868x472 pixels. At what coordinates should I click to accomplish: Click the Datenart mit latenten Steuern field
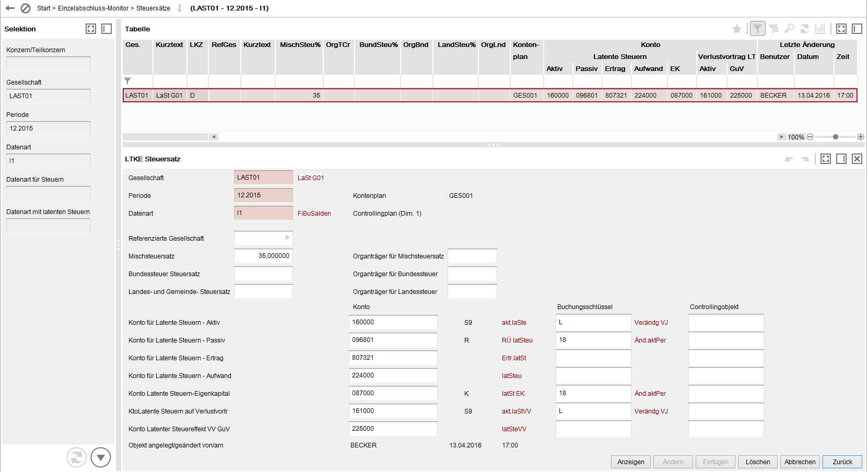(48, 226)
